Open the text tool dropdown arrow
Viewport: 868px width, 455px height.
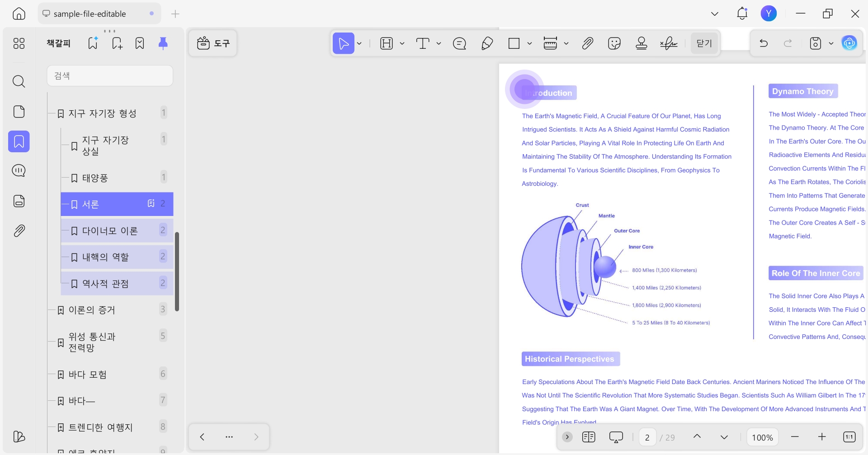pos(439,43)
